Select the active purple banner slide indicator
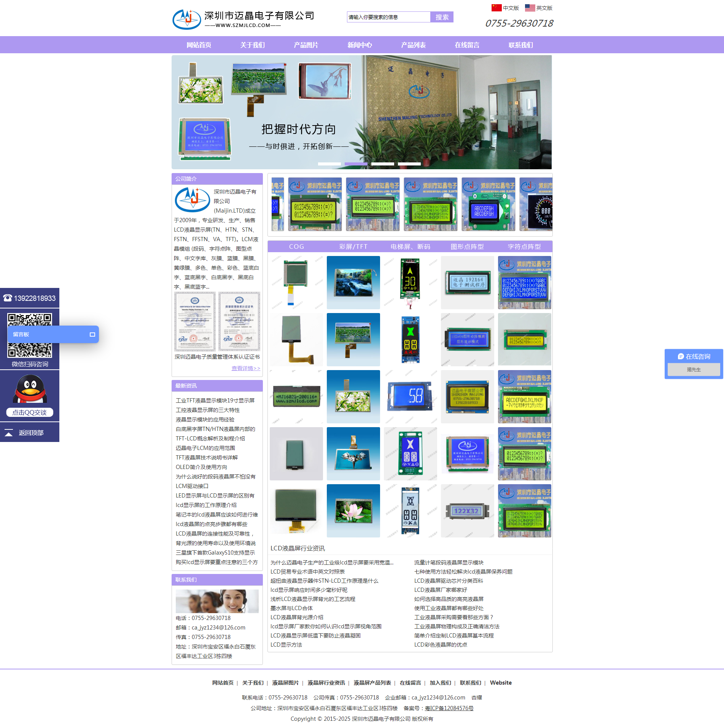 coord(356,164)
